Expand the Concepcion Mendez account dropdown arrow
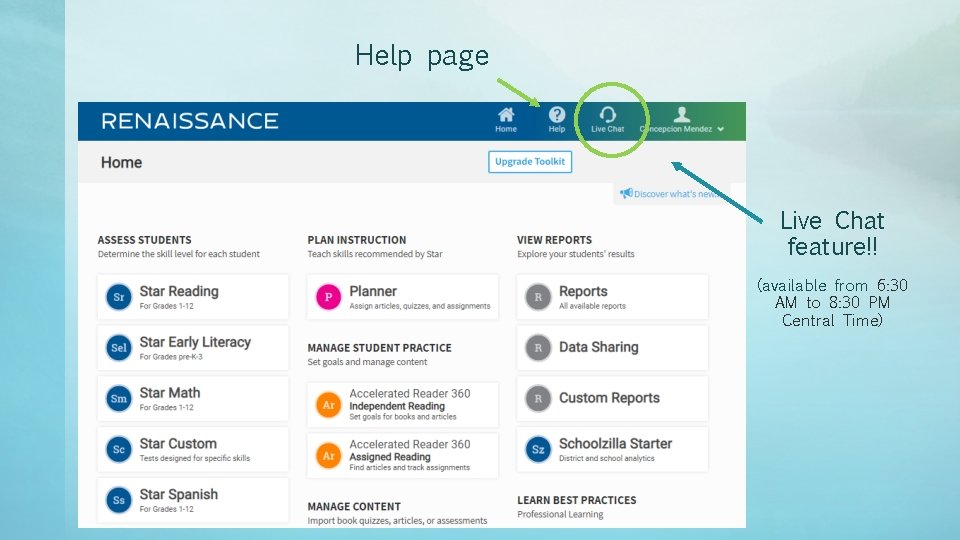This screenshot has height=540, width=960. point(721,129)
